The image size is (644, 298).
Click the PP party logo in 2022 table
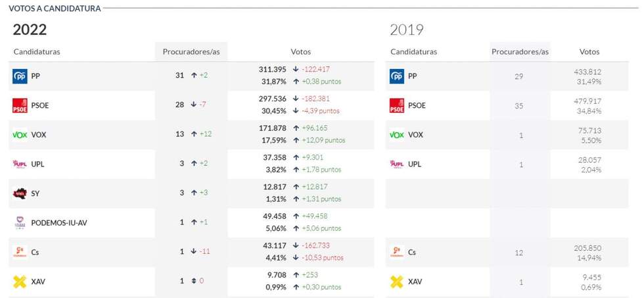[x=20, y=76]
